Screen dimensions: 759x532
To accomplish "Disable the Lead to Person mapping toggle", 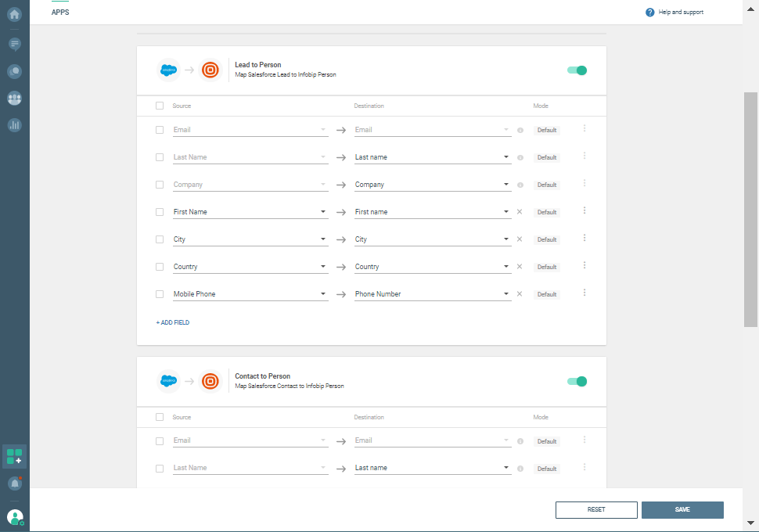I will (577, 70).
